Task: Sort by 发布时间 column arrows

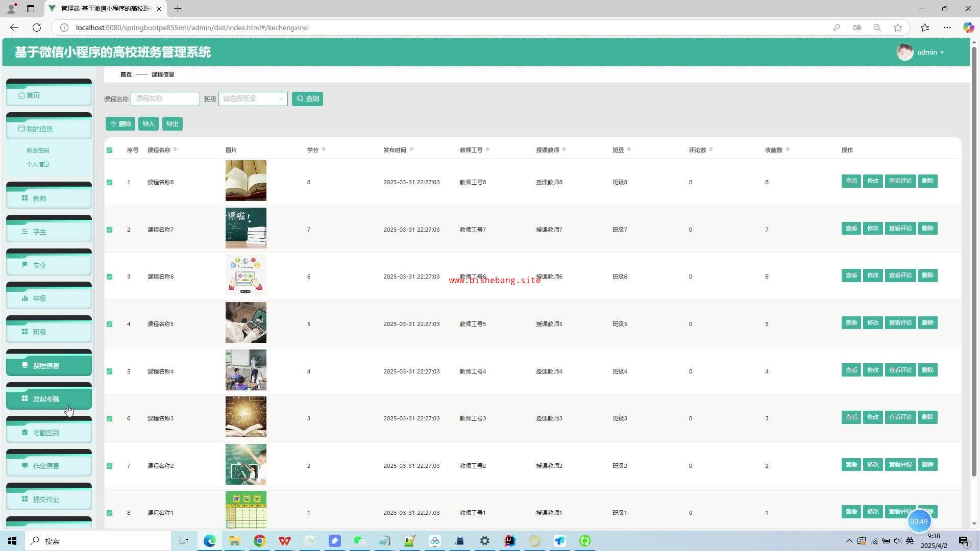Action: point(411,149)
